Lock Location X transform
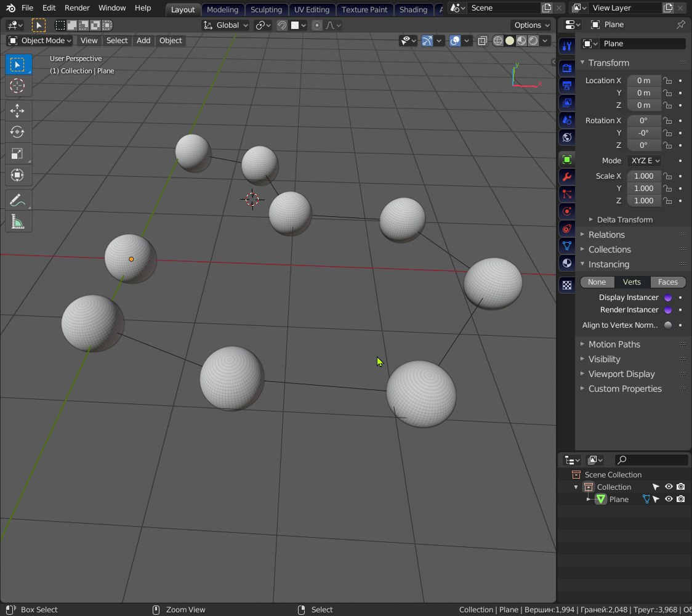Screen dimensions: 692x616 click(x=668, y=81)
